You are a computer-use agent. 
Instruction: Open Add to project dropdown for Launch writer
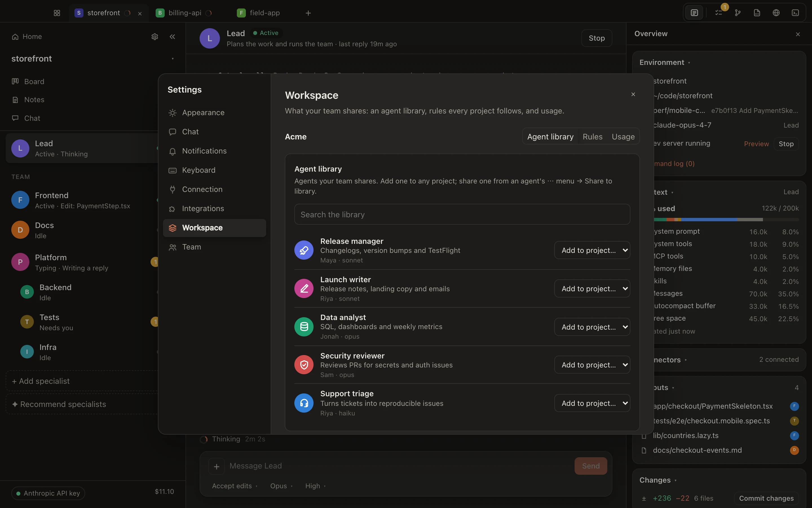click(x=592, y=288)
